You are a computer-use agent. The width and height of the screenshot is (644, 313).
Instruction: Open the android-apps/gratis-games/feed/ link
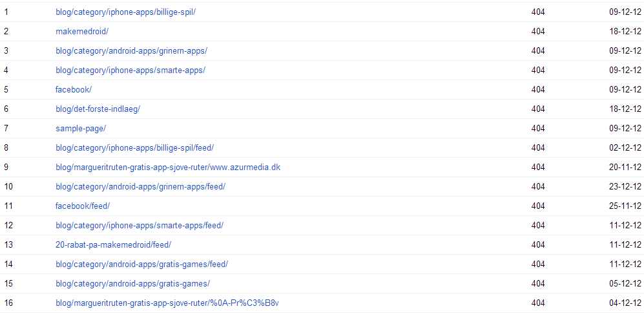(x=141, y=264)
